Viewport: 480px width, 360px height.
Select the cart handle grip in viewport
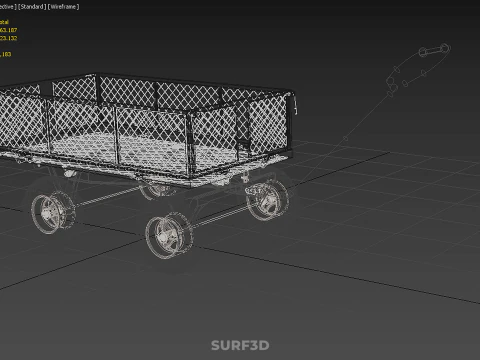(x=434, y=50)
